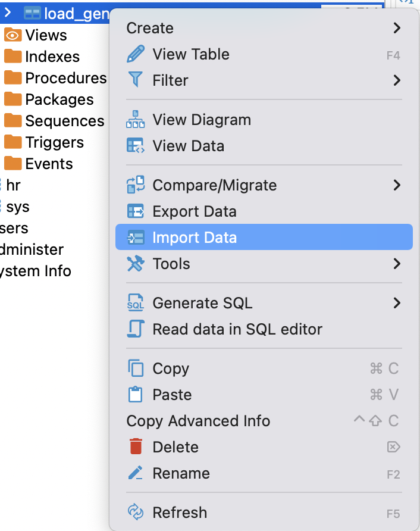Click the funnel Filter icon
The height and width of the screenshot is (531, 420).
(136, 80)
